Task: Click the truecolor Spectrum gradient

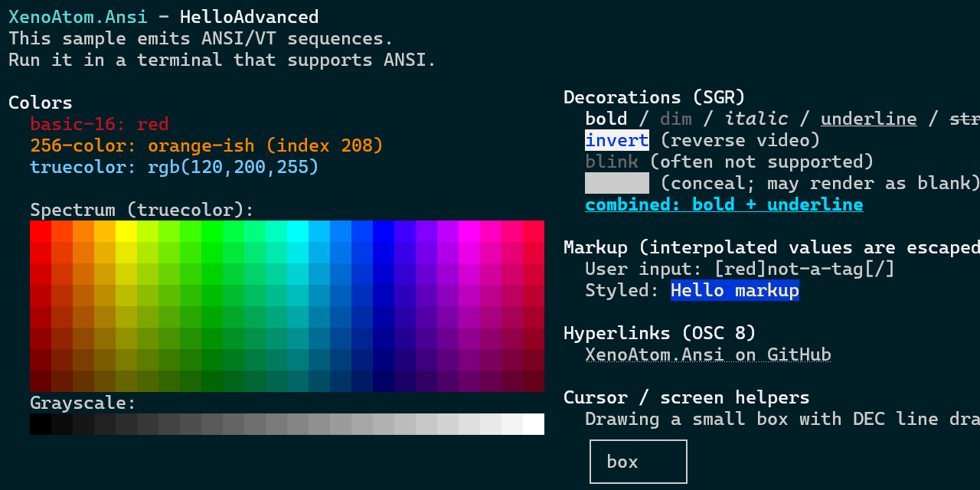Action: tap(287, 306)
